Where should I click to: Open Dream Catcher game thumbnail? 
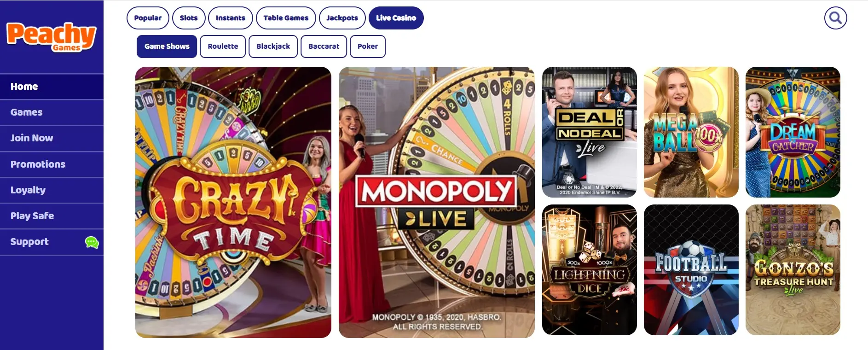793,132
